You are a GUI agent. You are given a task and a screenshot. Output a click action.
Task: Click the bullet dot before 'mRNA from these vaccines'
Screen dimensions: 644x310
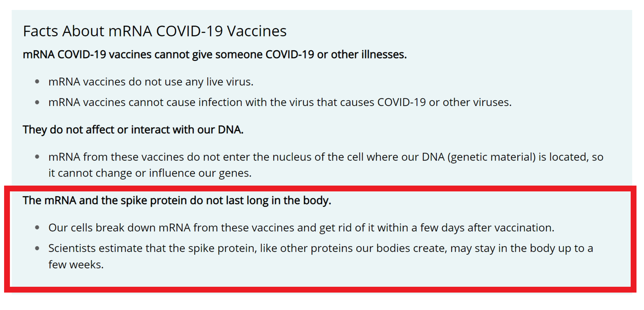point(37,157)
